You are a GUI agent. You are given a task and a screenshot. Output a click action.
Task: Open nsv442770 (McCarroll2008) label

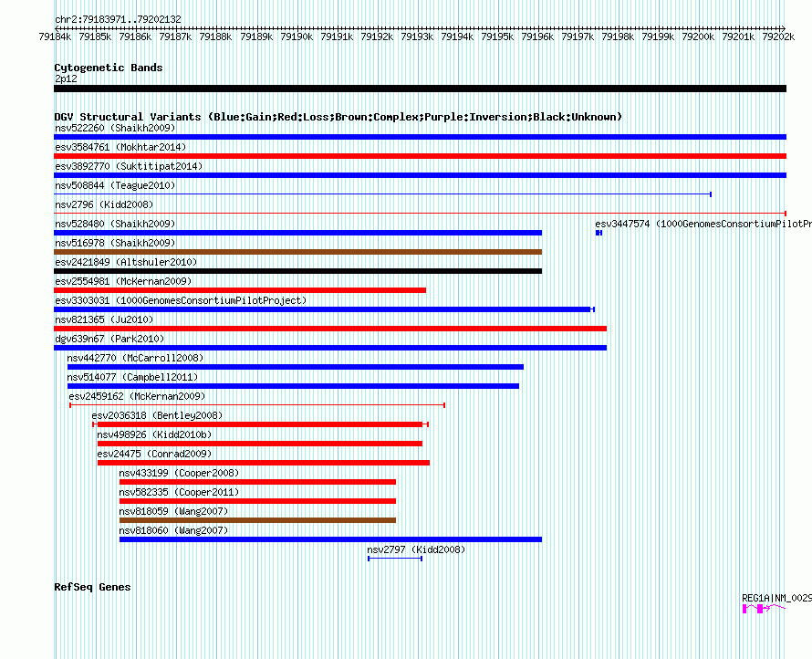[135, 358]
